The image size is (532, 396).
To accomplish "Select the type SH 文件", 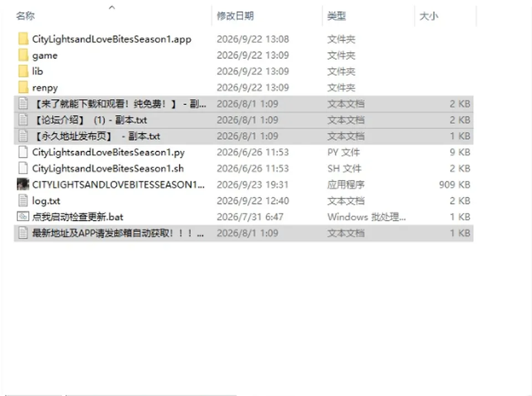I will click(344, 169).
